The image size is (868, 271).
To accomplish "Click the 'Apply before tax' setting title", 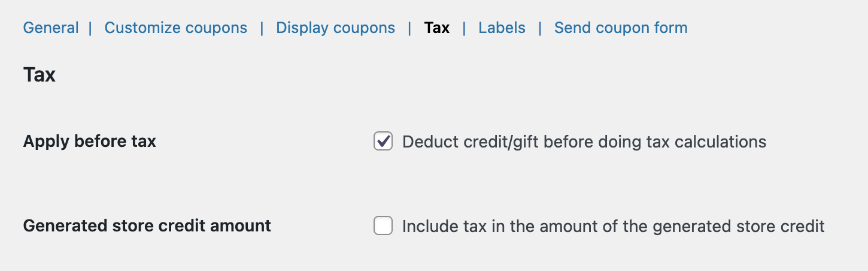I will click(89, 141).
